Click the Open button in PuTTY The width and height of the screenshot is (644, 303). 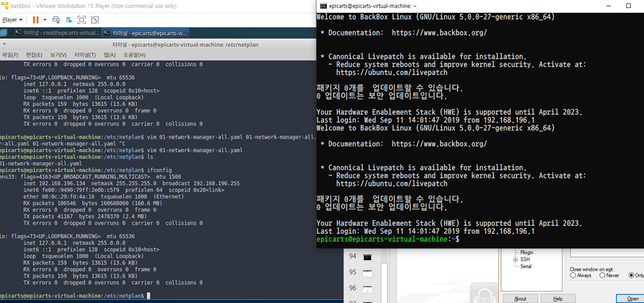pos(629,298)
